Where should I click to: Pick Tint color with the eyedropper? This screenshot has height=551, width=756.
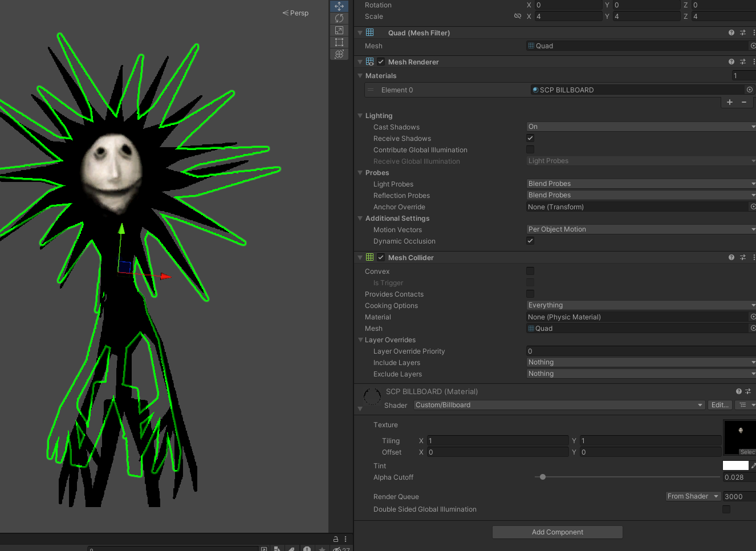(753, 465)
